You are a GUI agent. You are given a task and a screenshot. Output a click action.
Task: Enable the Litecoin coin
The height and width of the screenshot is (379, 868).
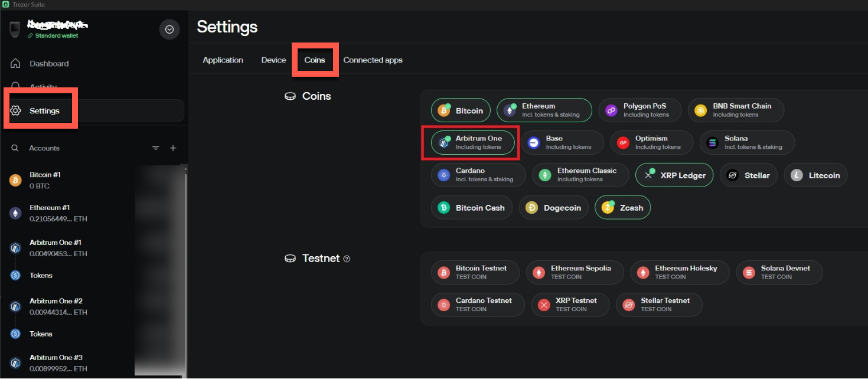tap(815, 175)
